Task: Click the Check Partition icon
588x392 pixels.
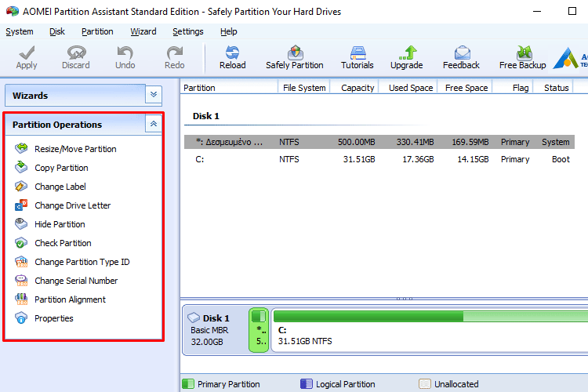Action: click(x=21, y=243)
